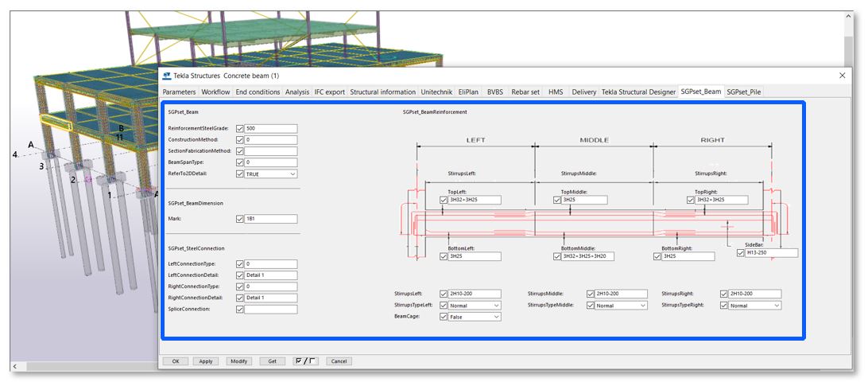Open the SGPset_Pile tab
This screenshot has height=382, width=868.
[745, 92]
